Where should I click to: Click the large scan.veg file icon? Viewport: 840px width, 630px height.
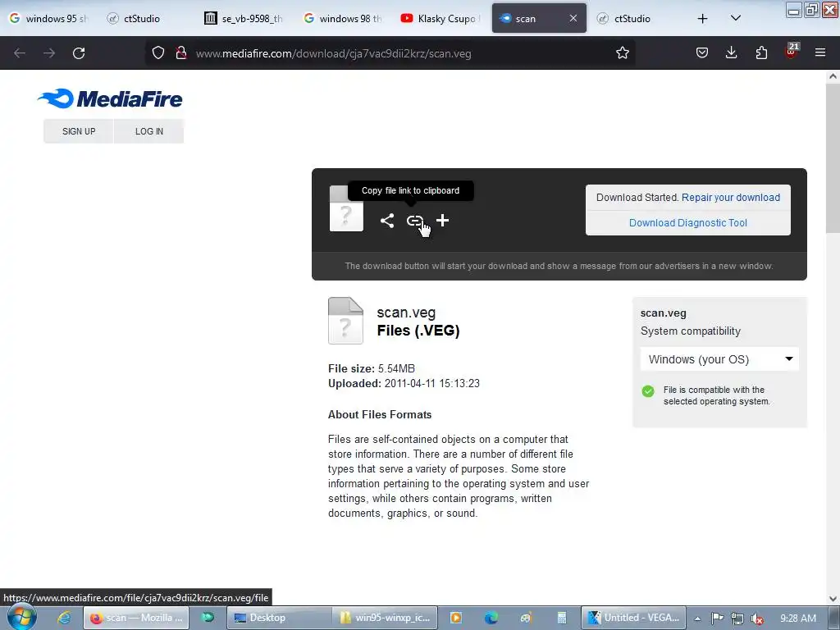[345, 321]
